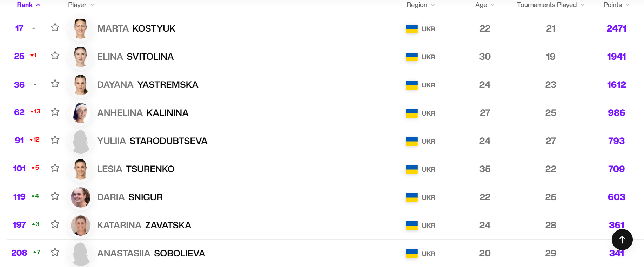The height and width of the screenshot is (267, 644).
Task: Click the UKR flag beside Marta Kostyuk
Action: (x=411, y=29)
